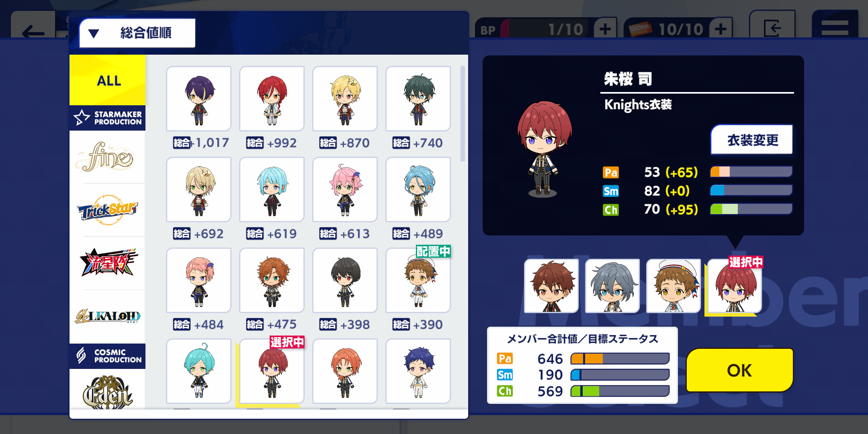Click the plus icon next to work tickets

pyautogui.click(x=721, y=29)
